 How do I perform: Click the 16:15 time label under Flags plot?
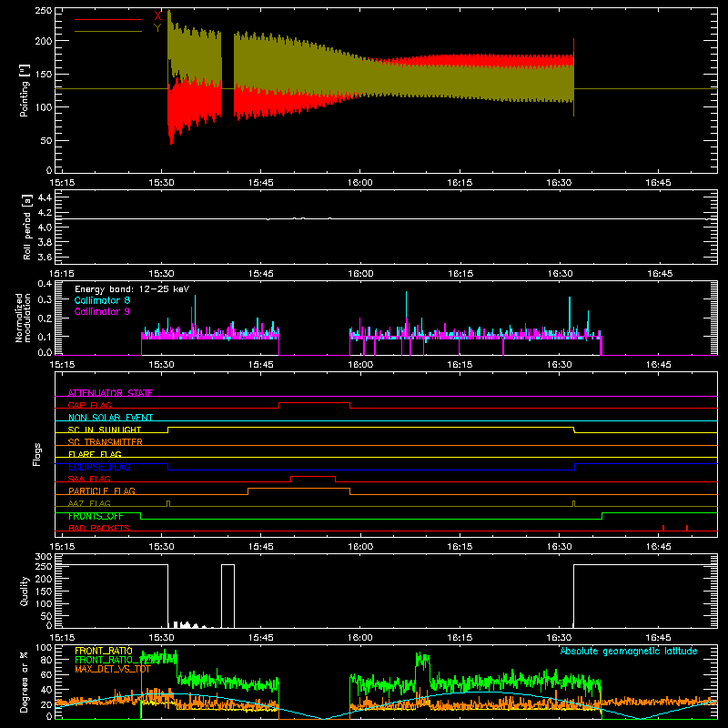coord(460,547)
